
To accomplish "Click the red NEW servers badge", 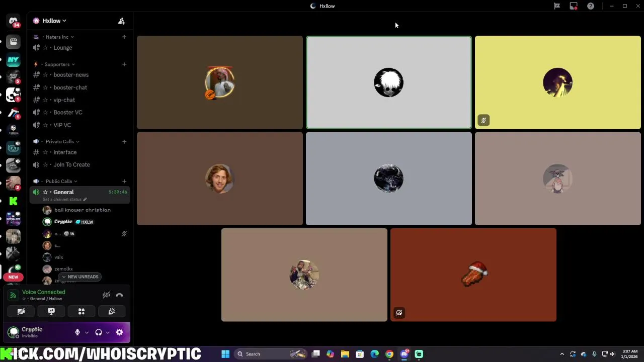I will pyautogui.click(x=13, y=277).
